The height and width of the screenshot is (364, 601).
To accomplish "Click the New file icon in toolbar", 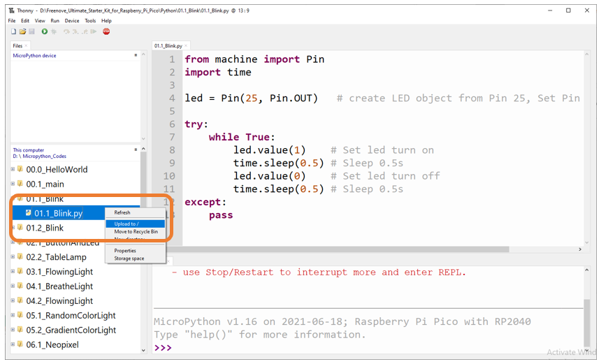I will tap(13, 31).
